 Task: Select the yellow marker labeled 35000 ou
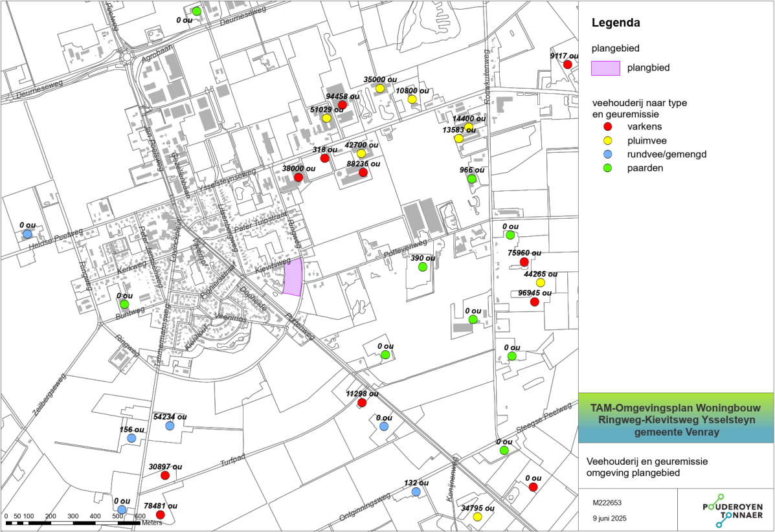tap(380, 88)
